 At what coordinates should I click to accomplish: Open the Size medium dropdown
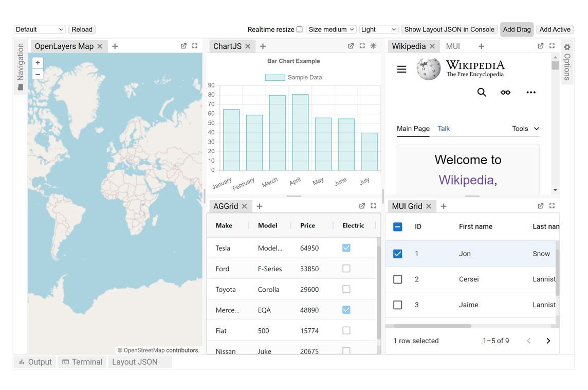(332, 29)
